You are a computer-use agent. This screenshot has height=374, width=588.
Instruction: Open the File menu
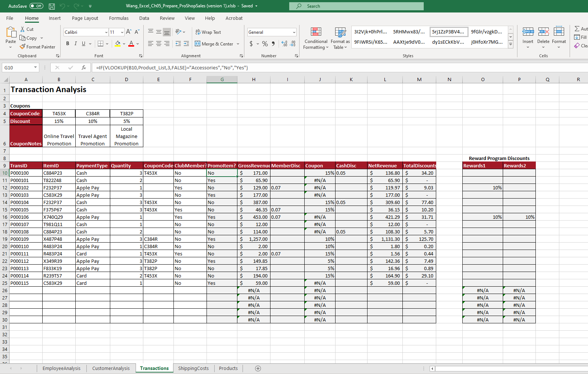[10, 18]
